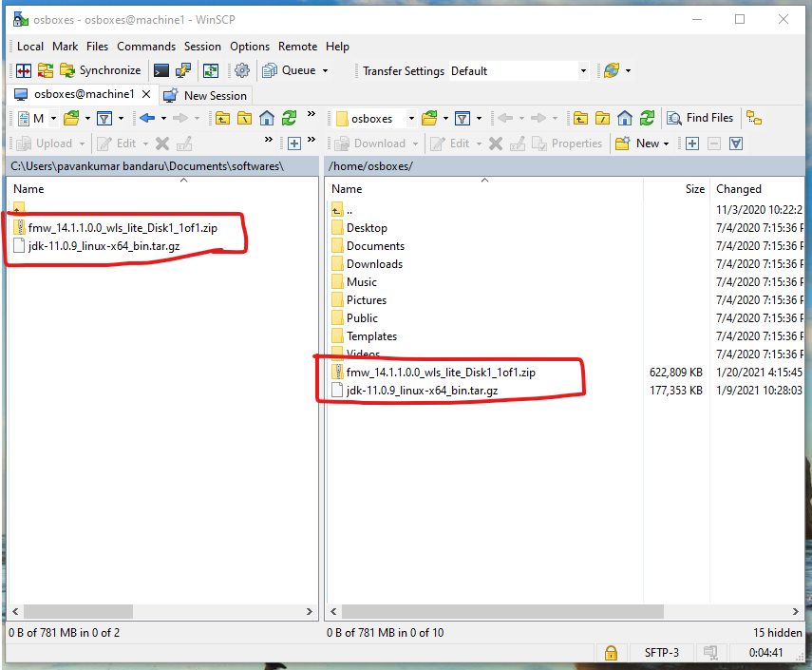Click the two-folders synchronize browsing icon
The image size is (812, 670).
[x=46, y=70]
